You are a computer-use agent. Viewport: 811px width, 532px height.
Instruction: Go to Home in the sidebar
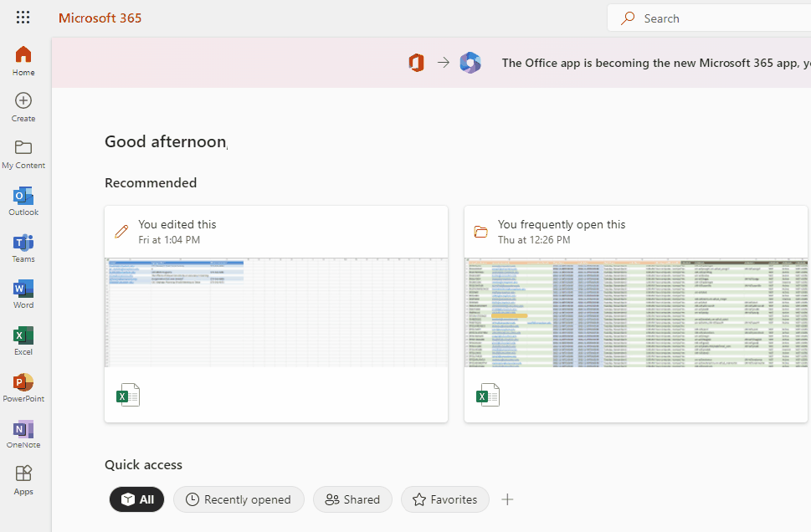coord(23,61)
